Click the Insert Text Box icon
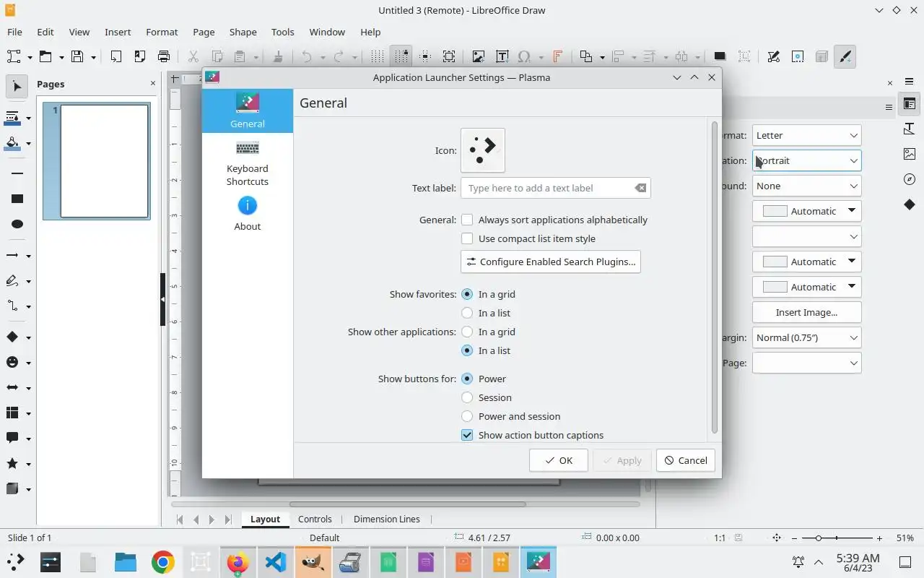The image size is (924, 578). pos(502,56)
